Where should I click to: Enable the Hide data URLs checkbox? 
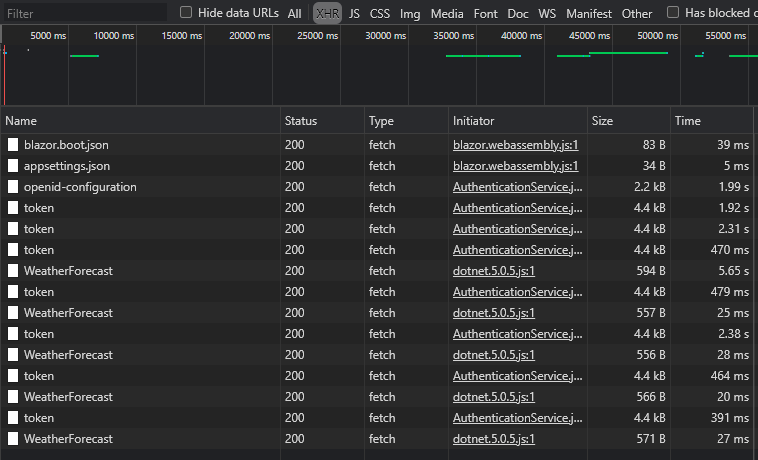(x=186, y=13)
